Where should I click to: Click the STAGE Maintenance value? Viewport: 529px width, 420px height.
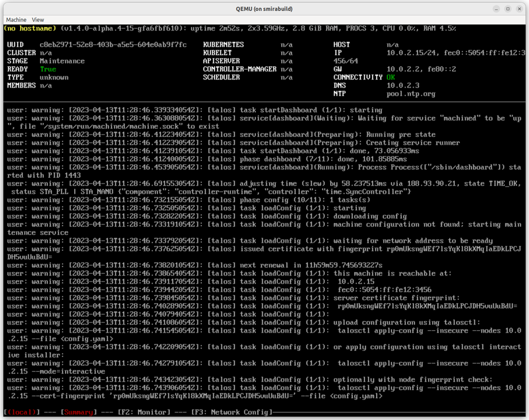[x=62, y=61]
